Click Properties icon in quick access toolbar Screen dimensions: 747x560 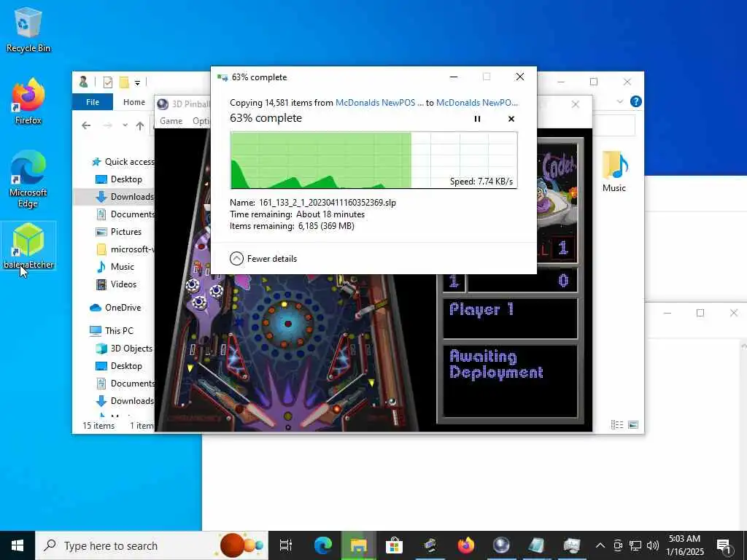(108, 82)
